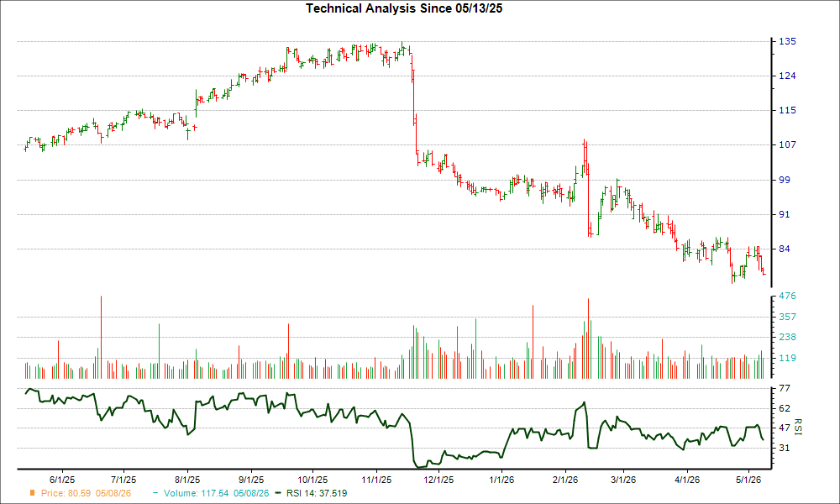Click the teal Volume legend dash

(x=155, y=493)
